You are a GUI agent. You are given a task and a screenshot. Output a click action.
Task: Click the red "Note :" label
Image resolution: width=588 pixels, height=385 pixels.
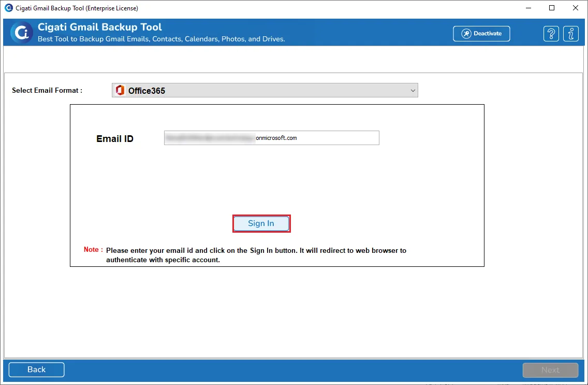93,250
